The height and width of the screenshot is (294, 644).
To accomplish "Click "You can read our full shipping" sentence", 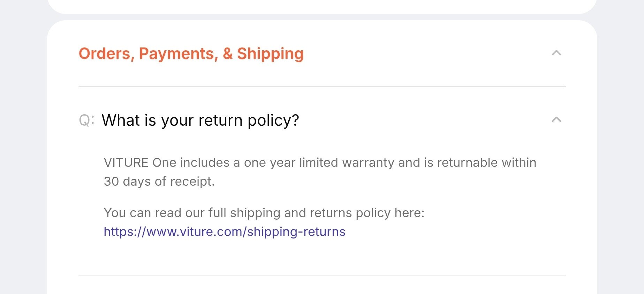I will coord(192,213).
